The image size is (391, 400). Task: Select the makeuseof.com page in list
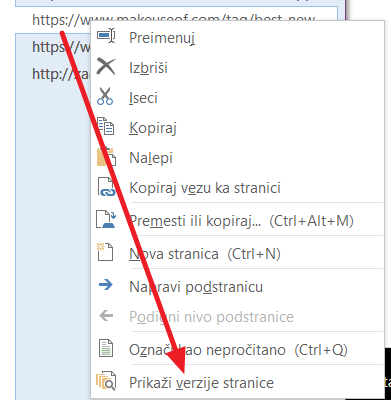point(177,20)
